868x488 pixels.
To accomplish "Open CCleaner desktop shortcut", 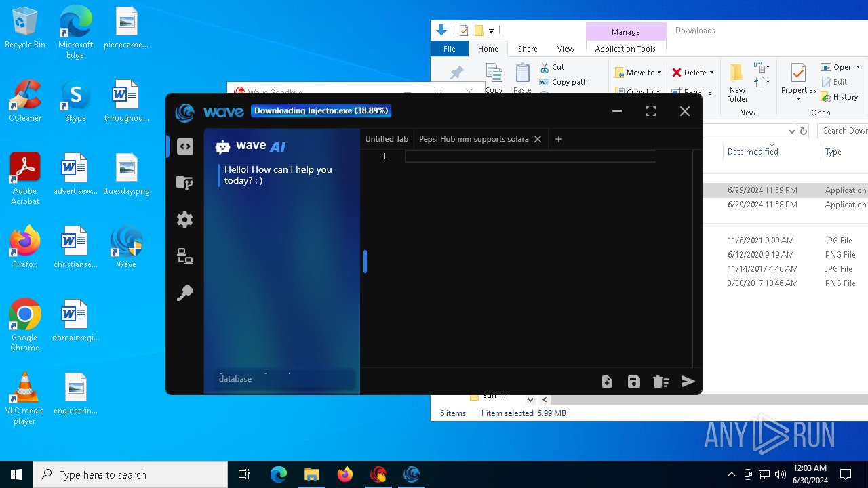I will 24,101.
